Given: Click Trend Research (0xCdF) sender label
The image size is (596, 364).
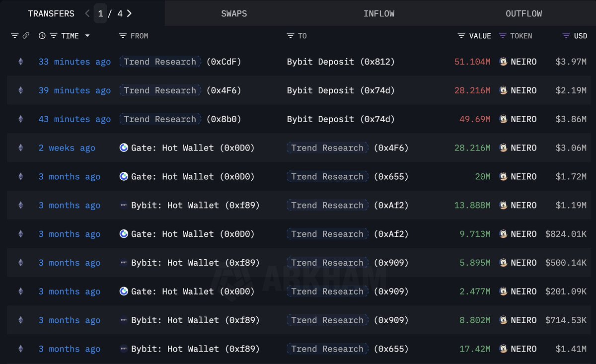Looking at the screenshot, I should point(160,62).
